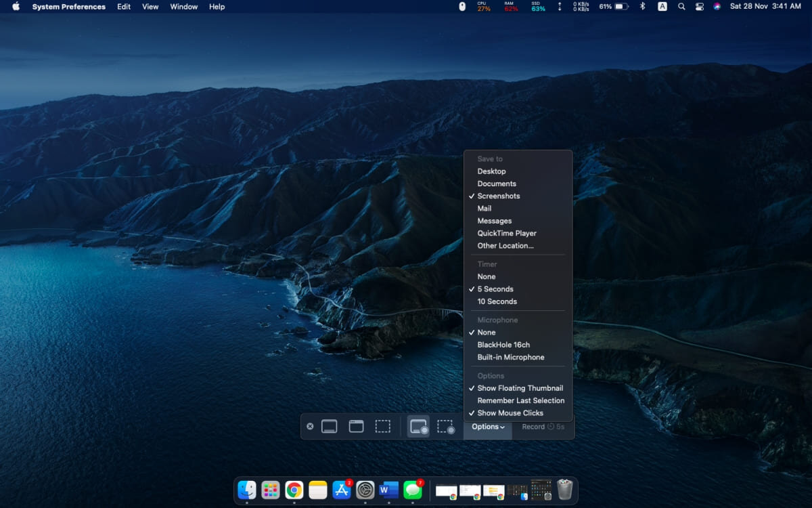Select Capture Entire Screen icon
812x508 pixels.
click(329, 427)
